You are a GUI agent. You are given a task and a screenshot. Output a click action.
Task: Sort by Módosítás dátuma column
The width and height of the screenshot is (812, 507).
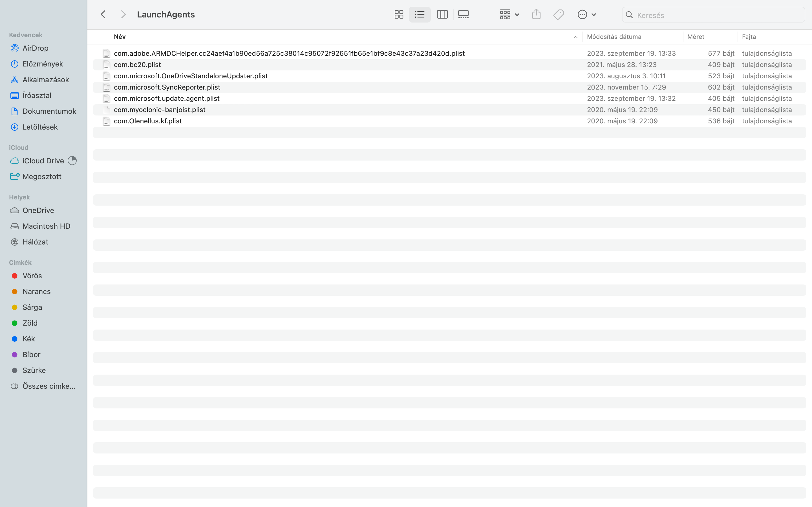(x=614, y=37)
